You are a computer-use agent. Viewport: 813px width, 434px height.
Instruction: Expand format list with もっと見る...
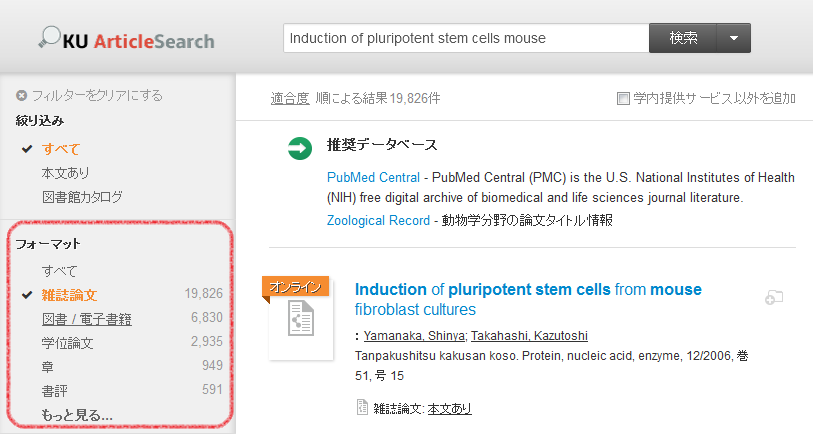point(77,415)
